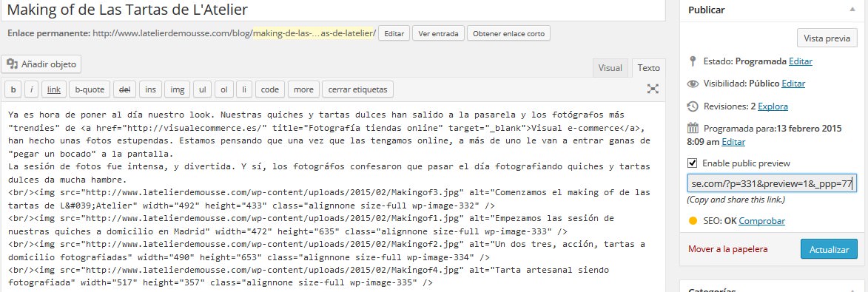Click the media icon in Añadir objeto
Image resolution: width=868 pixels, height=292 pixels.
(12, 64)
